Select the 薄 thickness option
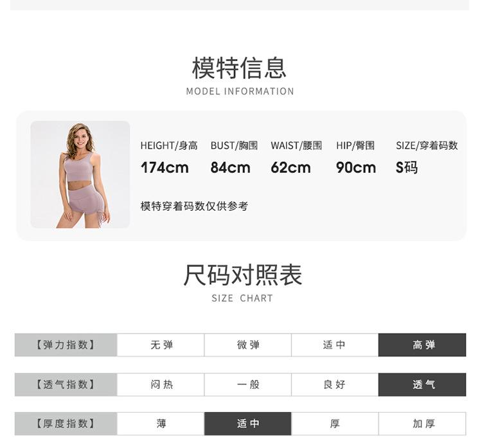This screenshot has height=448, width=482. tap(161, 424)
